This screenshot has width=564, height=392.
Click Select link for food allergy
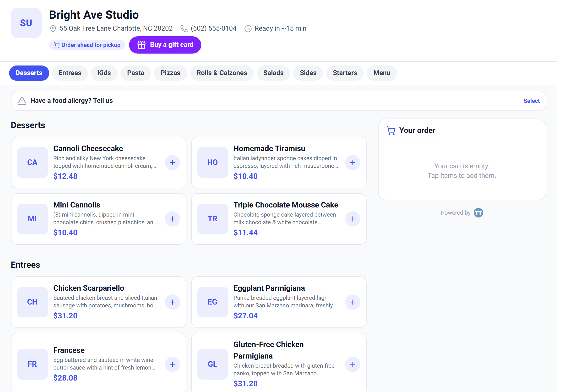click(531, 101)
